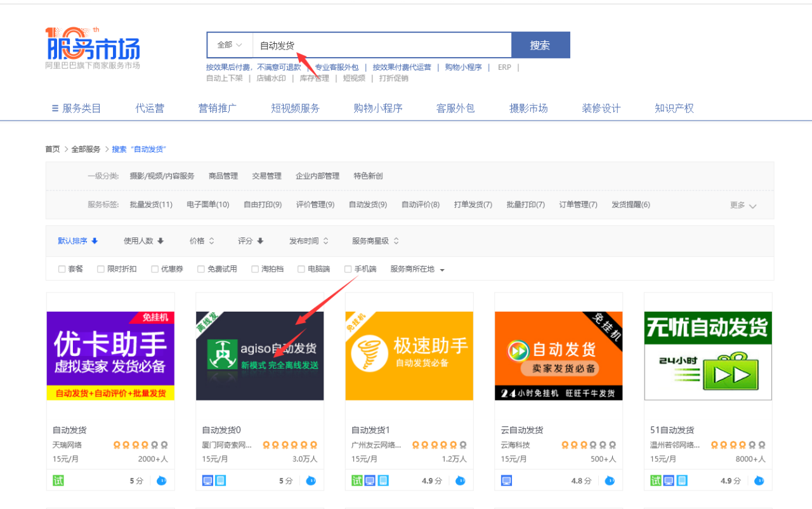Open the 营销推广 nav item

pyautogui.click(x=218, y=109)
